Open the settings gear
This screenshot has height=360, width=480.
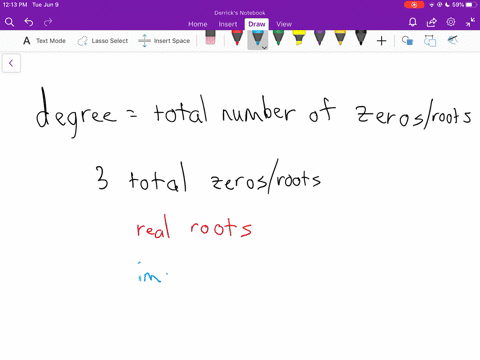[451, 22]
